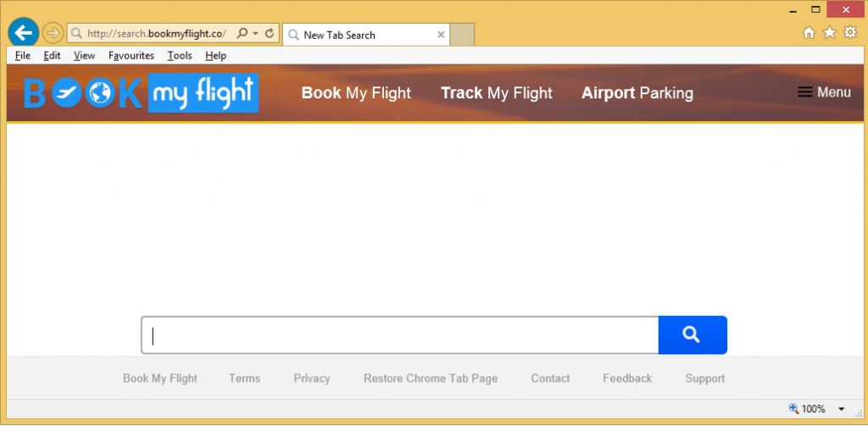Click the address bar URL field

[156, 34]
